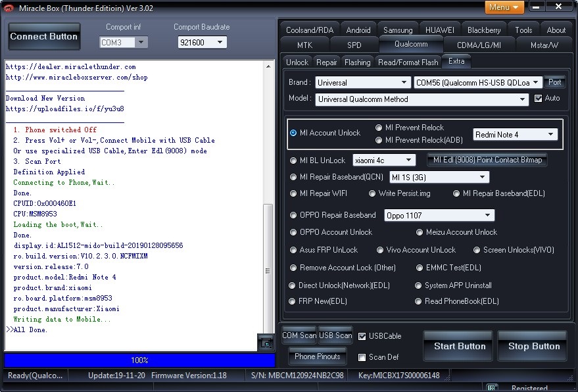The width and height of the screenshot is (578, 392).
Task: Click the Port button
Action: click(554, 82)
